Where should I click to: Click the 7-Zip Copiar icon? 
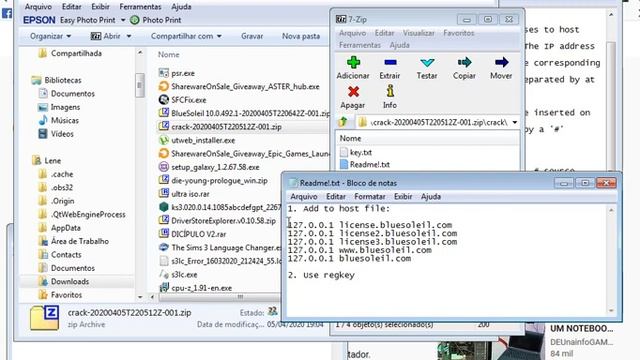pos(464,62)
